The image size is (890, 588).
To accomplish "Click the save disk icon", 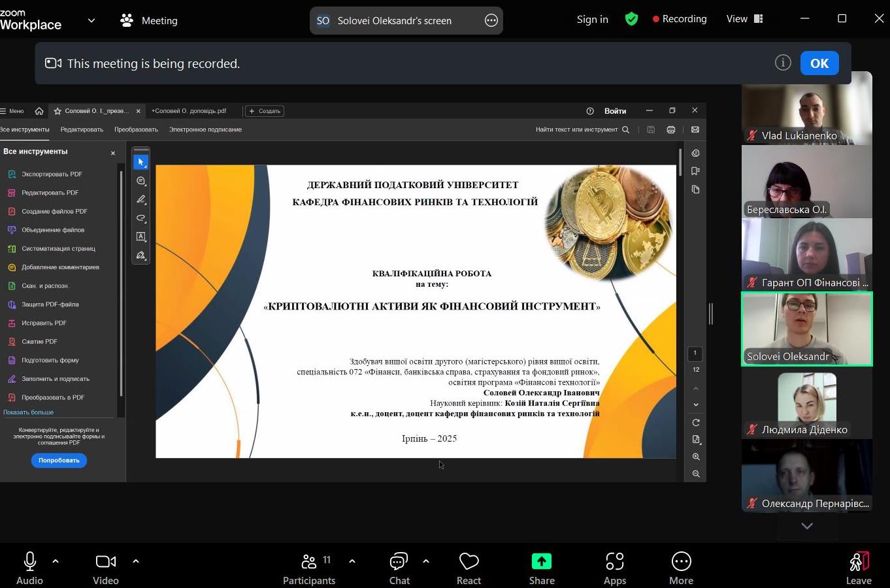I will click(x=651, y=129).
